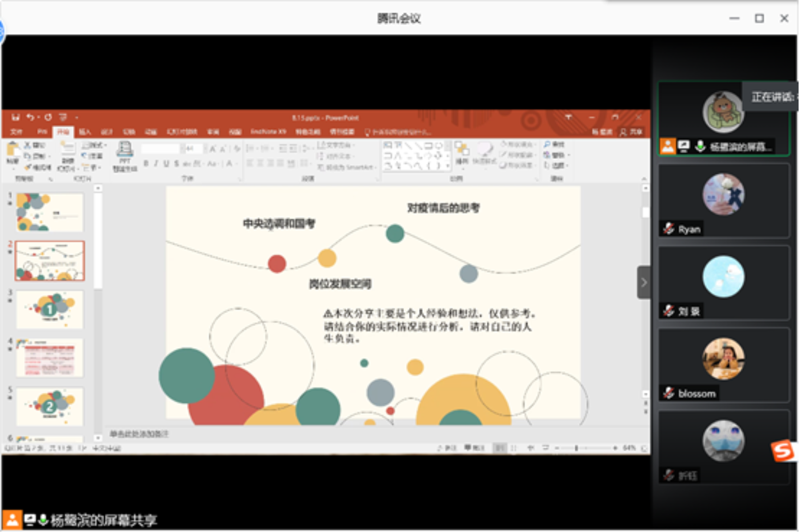The height and width of the screenshot is (532, 799).
Task: Click the Save icon on Quick Access Toolbar
Action: [x=16, y=118]
